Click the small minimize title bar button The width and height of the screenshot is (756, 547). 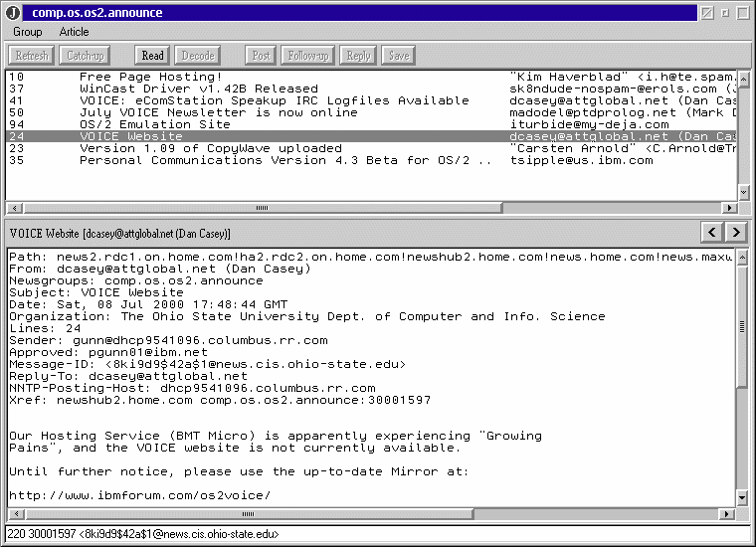724,13
